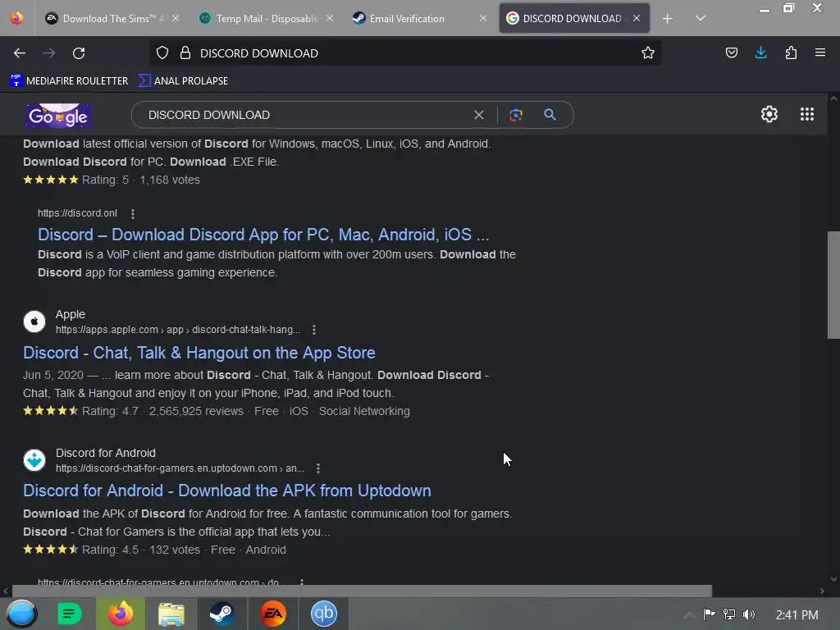Close the DISCORD DOWNLOAD tab
Viewport: 840px width, 630px height.
pos(637,18)
